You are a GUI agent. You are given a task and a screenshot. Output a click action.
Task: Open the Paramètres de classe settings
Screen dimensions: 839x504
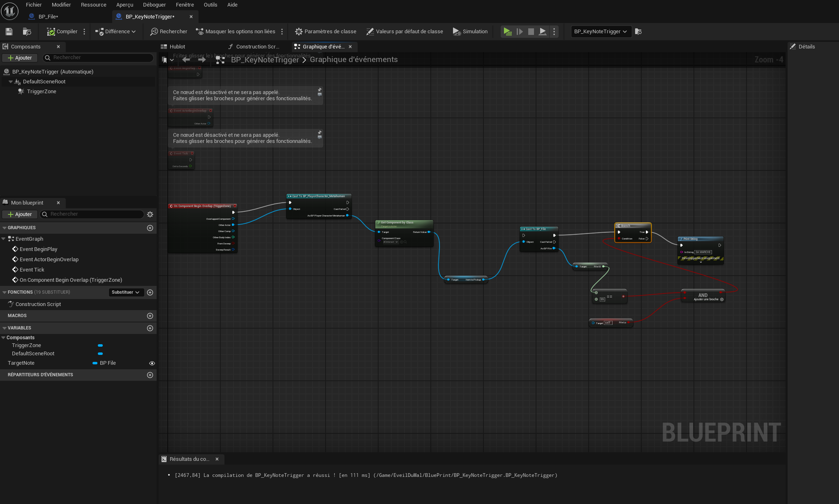pos(326,32)
